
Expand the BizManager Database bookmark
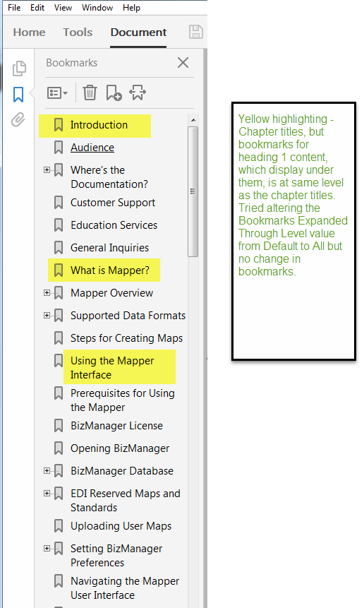pos(47,471)
